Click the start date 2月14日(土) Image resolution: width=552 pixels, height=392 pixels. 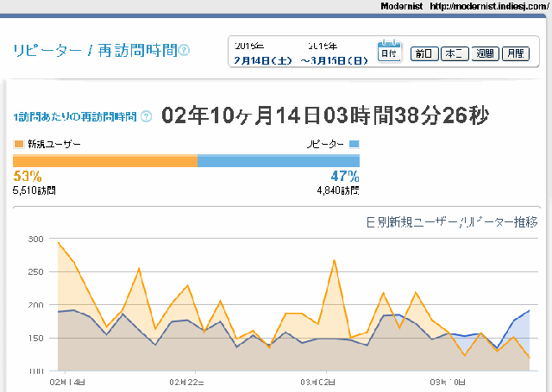[263, 60]
